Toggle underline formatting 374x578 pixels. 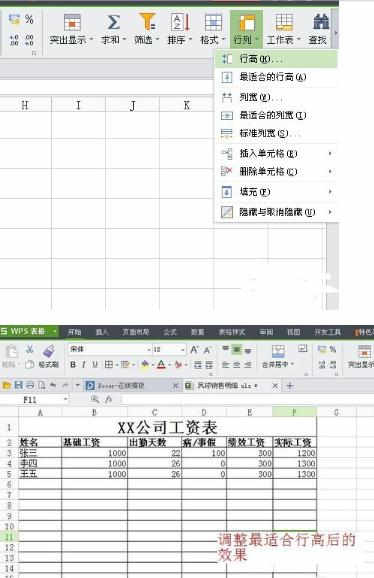(x=95, y=365)
